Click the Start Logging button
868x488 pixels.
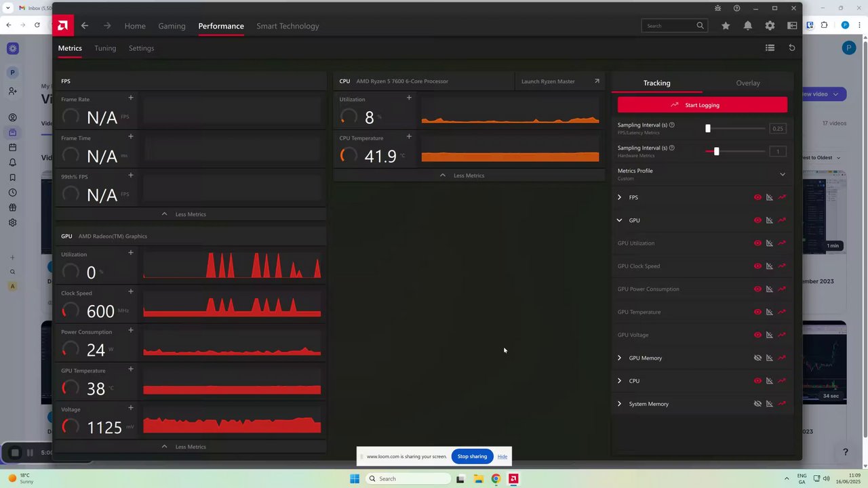click(x=703, y=105)
